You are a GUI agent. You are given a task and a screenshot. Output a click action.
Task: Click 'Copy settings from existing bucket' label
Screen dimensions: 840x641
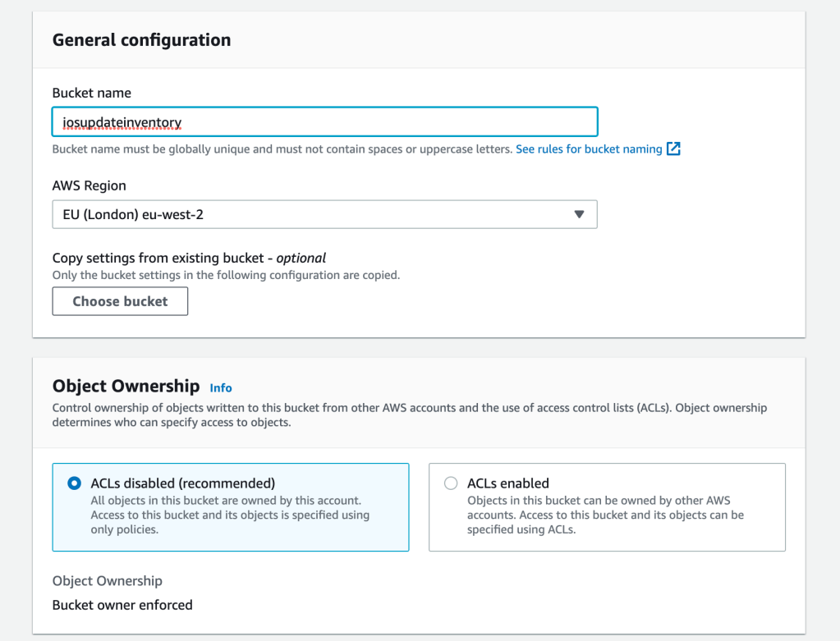(189, 258)
